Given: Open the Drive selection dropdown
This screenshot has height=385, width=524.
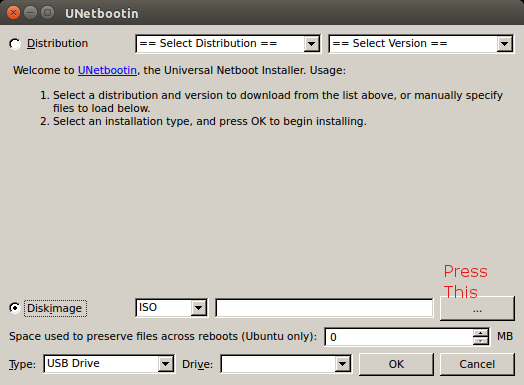Looking at the screenshot, I should pos(286,364).
